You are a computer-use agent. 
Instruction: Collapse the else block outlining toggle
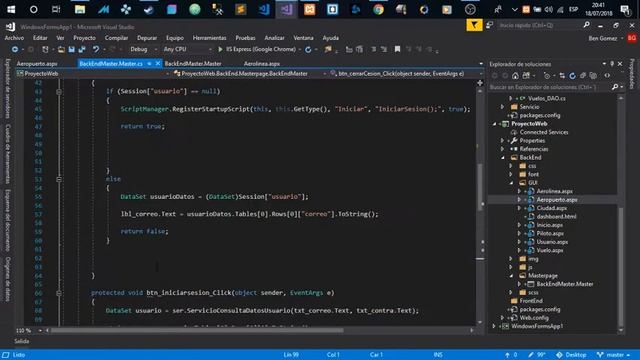tap(59, 179)
